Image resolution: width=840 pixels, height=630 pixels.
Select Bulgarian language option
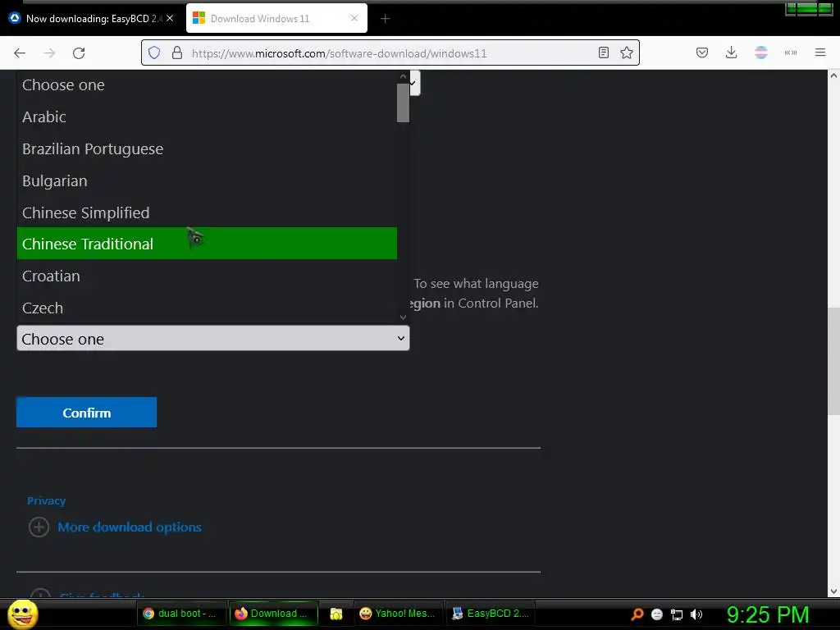click(x=207, y=181)
